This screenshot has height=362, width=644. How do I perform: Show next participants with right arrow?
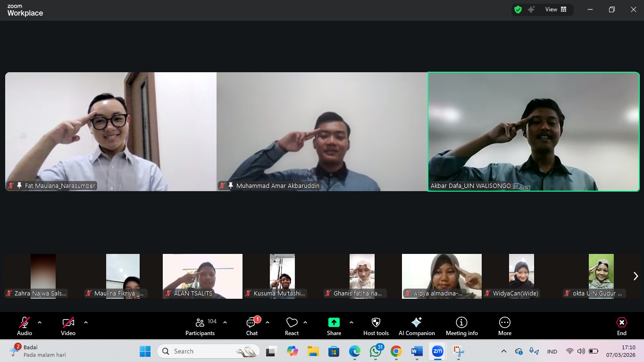click(x=636, y=276)
